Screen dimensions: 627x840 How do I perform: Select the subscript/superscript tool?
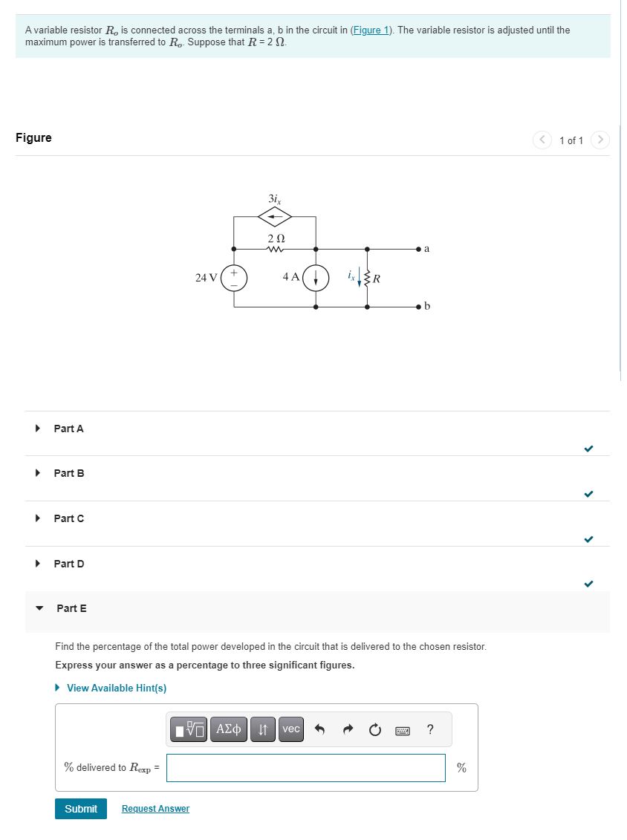(x=261, y=729)
